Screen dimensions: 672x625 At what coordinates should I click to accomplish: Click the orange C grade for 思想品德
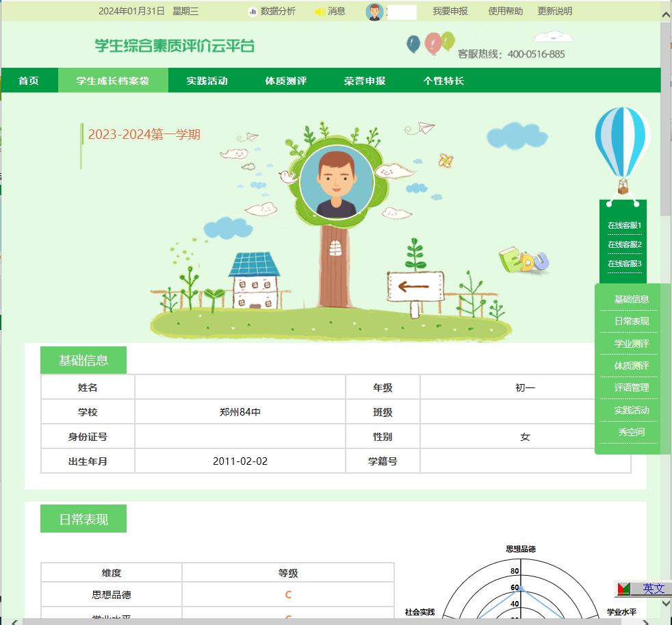[x=288, y=595]
